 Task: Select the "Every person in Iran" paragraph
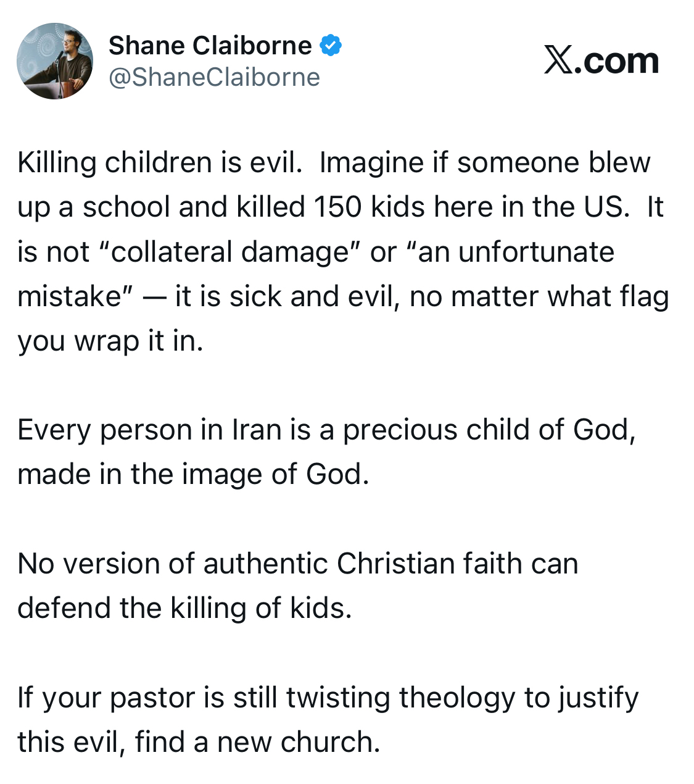click(326, 451)
